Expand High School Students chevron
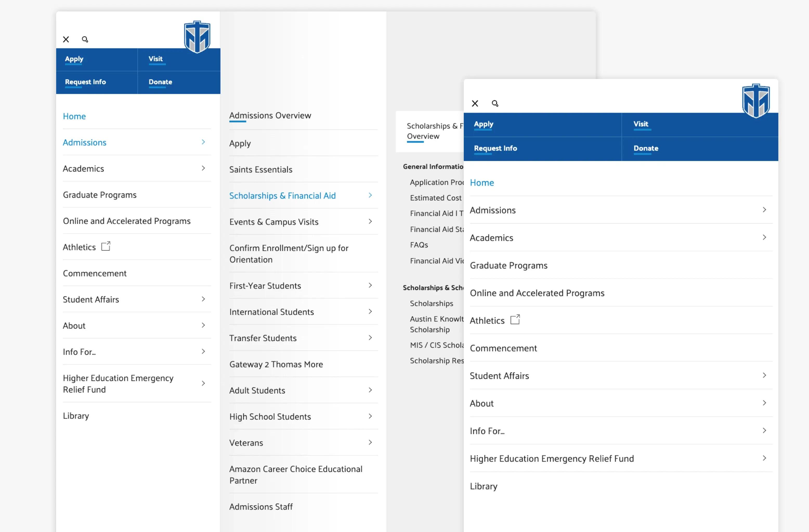The image size is (809, 532). (370, 416)
